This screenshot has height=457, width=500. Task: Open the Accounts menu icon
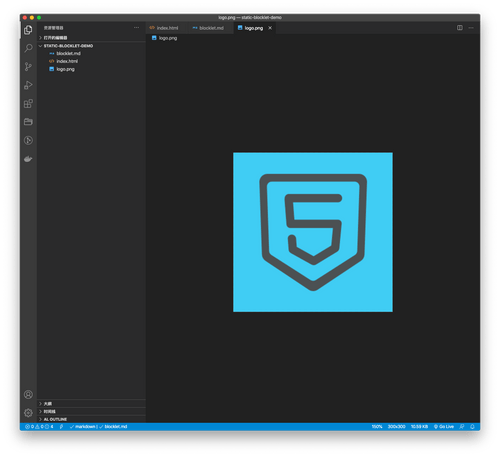pos(28,395)
